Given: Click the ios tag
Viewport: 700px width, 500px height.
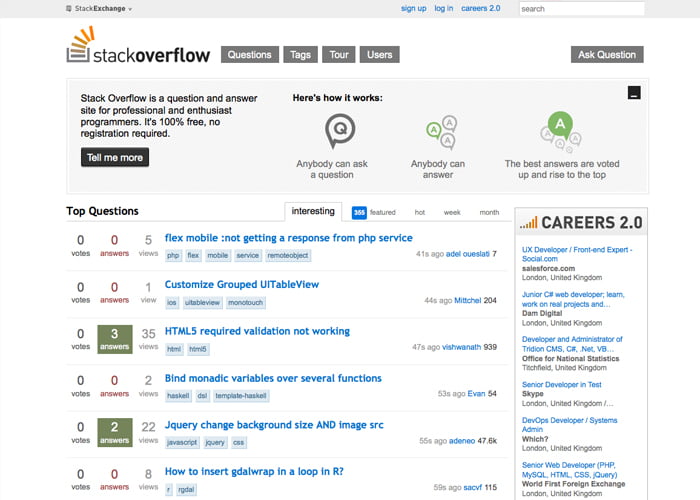Looking at the screenshot, I should pos(172,303).
